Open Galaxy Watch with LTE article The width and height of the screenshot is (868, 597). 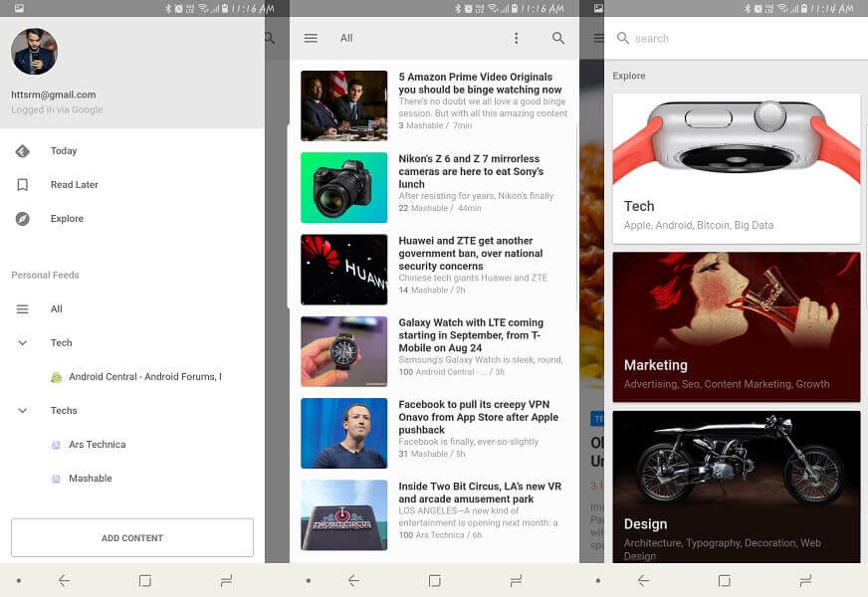(434, 351)
